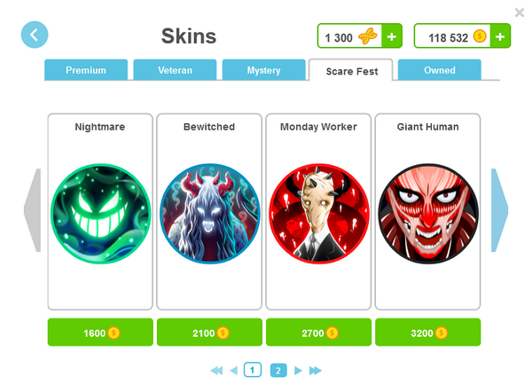View the Owned skins tab
This screenshot has width=532, height=392.
click(440, 70)
